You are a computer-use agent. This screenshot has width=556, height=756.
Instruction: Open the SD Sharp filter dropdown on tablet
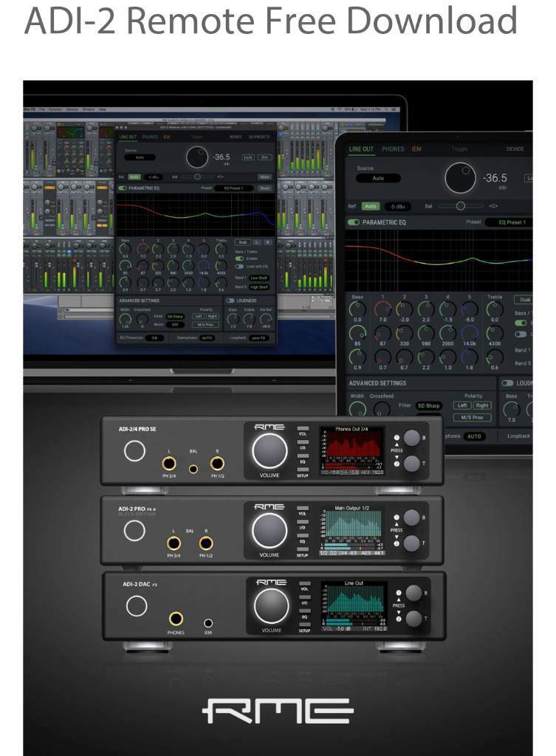tap(429, 405)
